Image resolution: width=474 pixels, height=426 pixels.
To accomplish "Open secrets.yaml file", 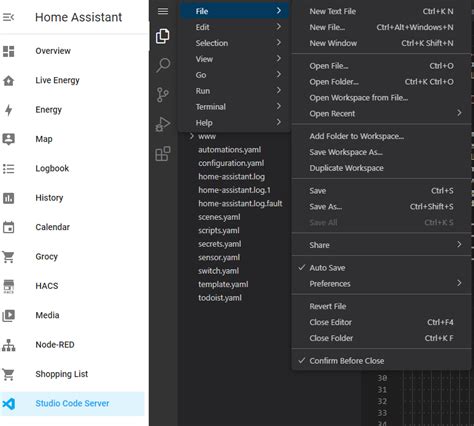I will [x=220, y=244].
